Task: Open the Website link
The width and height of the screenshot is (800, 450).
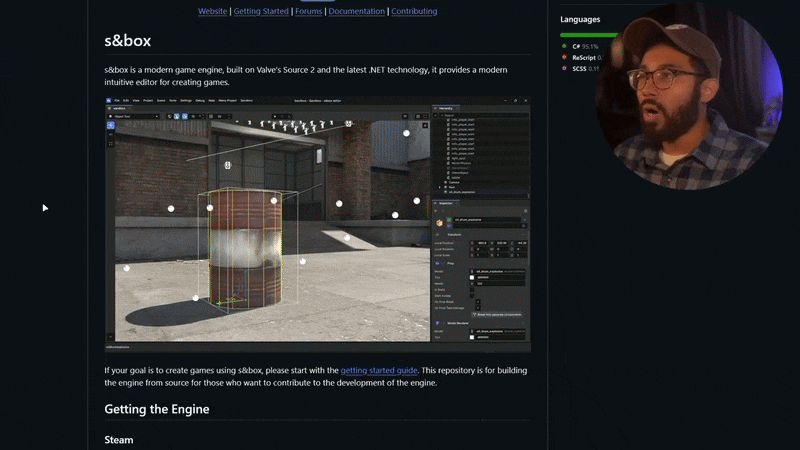Action: (x=212, y=11)
